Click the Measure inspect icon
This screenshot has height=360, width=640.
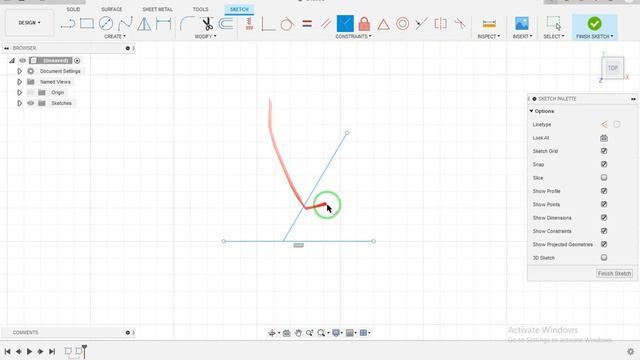point(489,24)
